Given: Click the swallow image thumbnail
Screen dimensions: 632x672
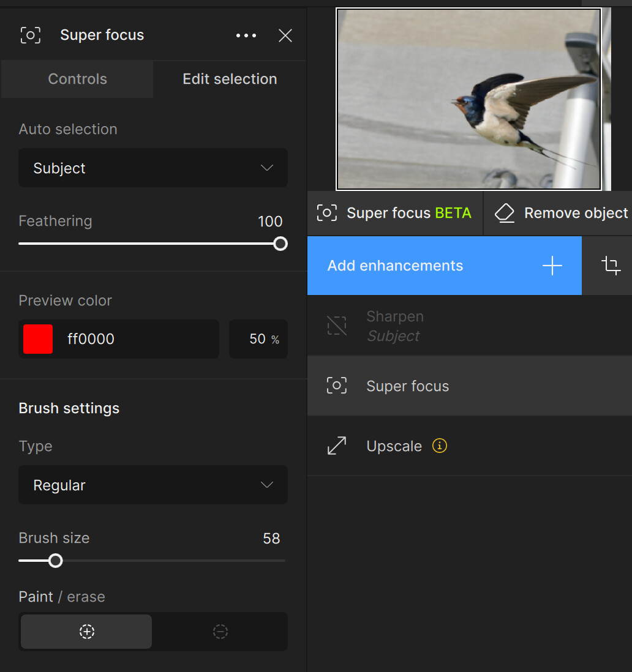Looking at the screenshot, I should 468,99.
